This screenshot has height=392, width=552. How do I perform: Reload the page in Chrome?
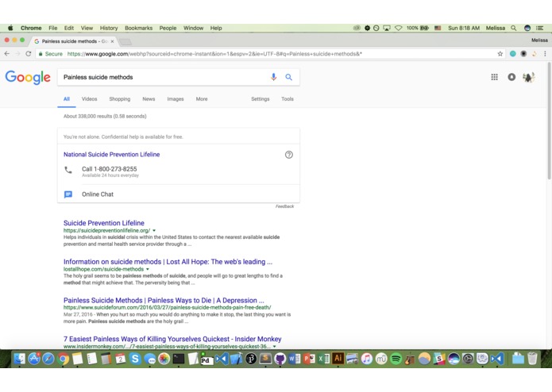29,54
